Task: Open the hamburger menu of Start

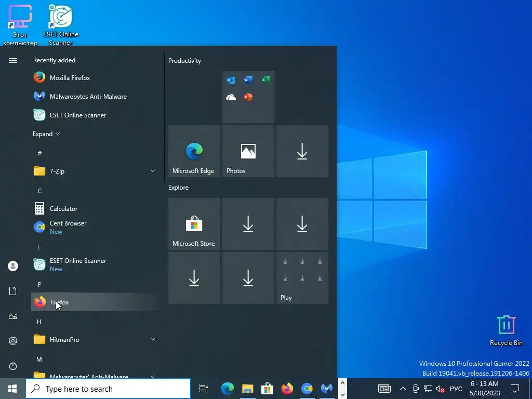Action: 13,60
